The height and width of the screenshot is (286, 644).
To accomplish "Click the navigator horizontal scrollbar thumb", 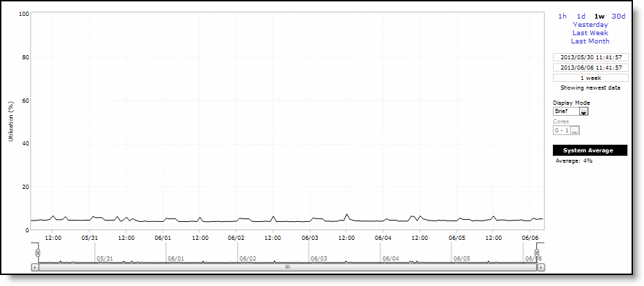I will coord(288,267).
